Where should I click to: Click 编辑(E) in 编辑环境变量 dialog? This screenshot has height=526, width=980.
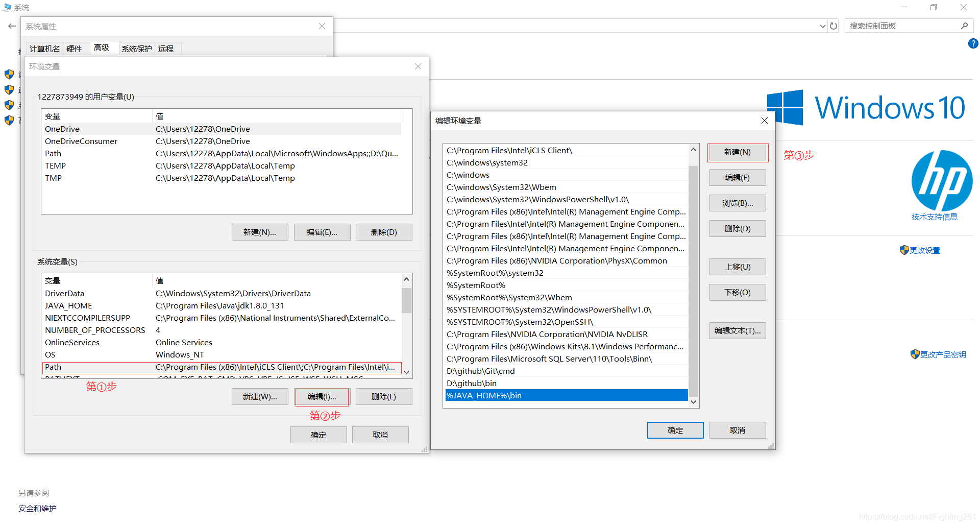click(738, 178)
